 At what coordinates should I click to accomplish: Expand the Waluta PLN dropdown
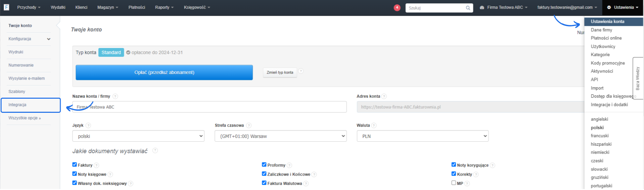tap(422, 136)
